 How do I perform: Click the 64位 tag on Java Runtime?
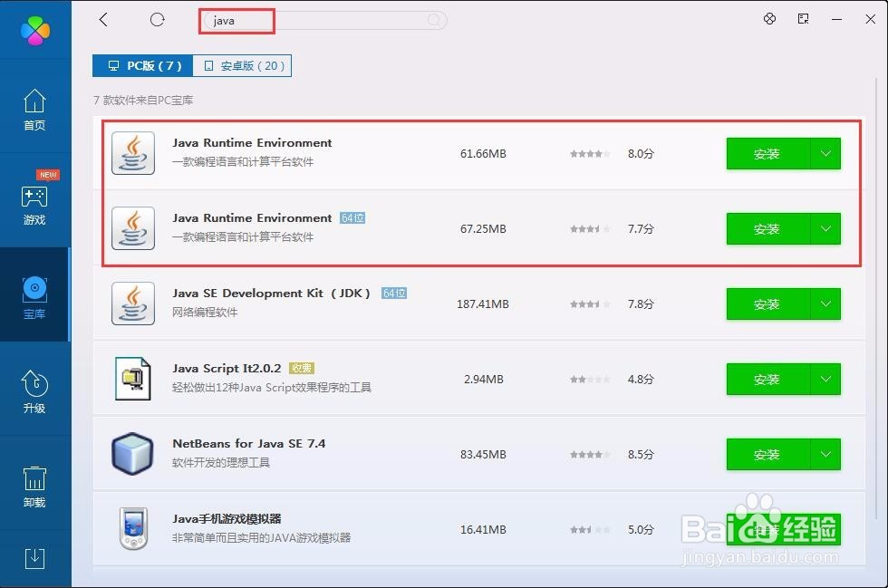point(352,218)
